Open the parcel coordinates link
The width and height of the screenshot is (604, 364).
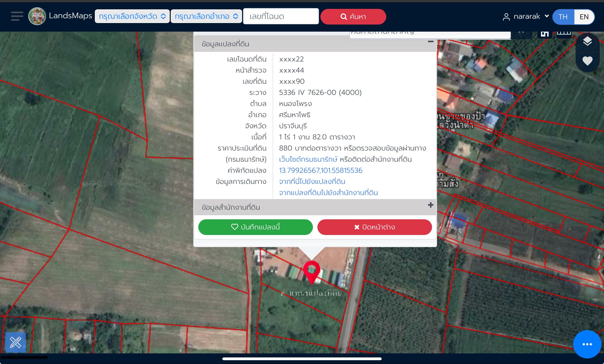[320, 170]
